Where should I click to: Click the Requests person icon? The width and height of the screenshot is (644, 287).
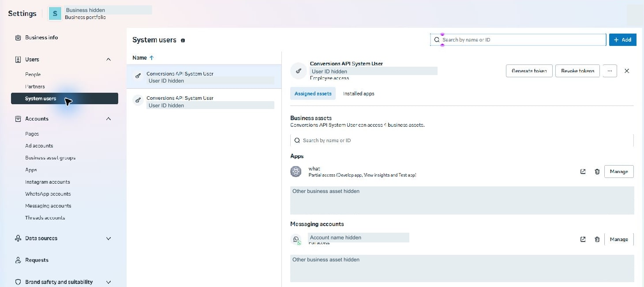click(x=18, y=260)
